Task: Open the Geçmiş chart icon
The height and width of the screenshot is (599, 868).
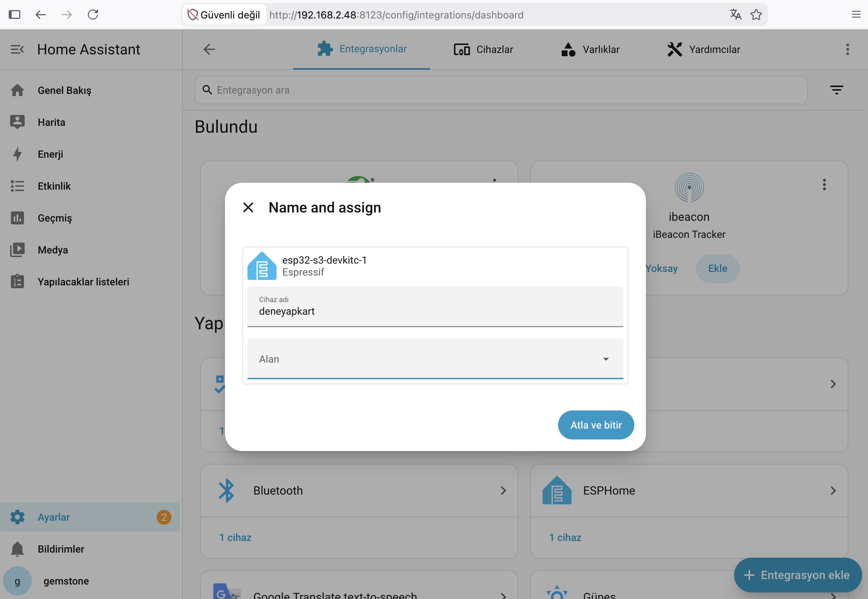Action: click(x=17, y=218)
